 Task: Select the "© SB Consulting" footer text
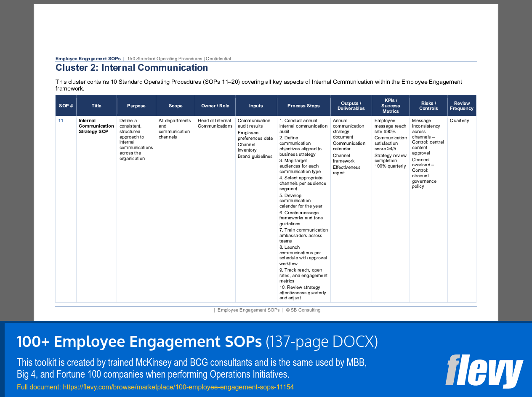(x=303, y=310)
